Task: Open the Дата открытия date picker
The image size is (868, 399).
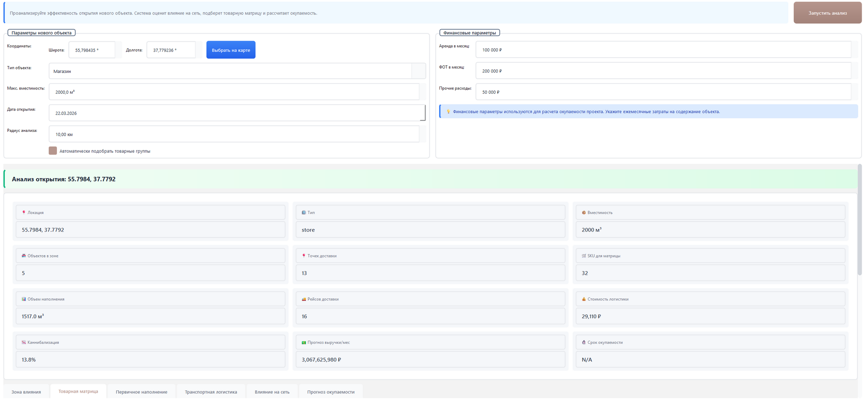Action: [422, 113]
